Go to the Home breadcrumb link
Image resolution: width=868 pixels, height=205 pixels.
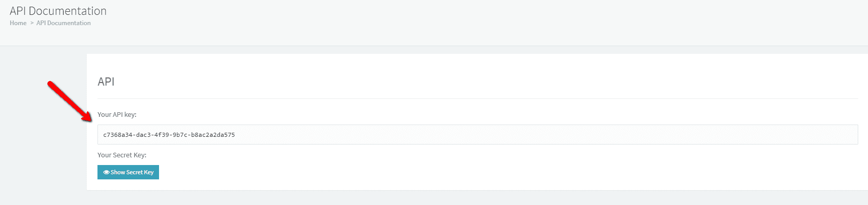click(x=18, y=23)
